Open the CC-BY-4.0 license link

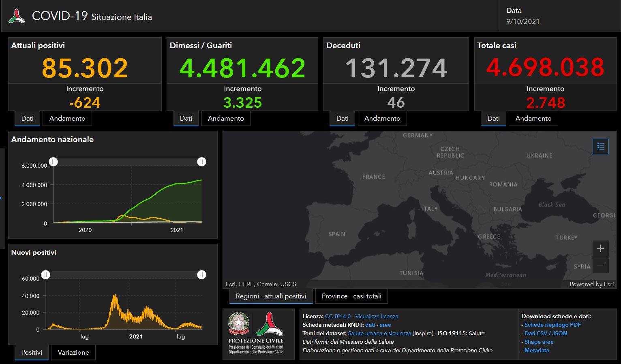[x=338, y=316]
